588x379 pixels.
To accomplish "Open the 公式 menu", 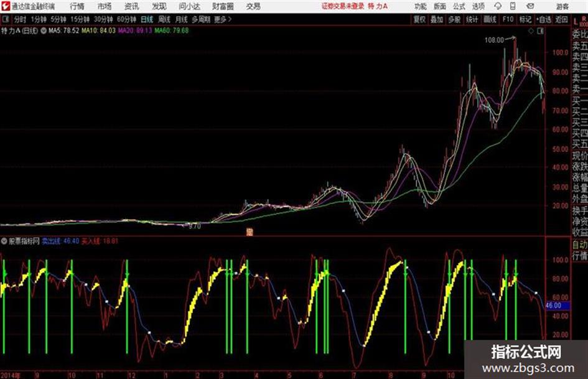I will click(x=459, y=6).
